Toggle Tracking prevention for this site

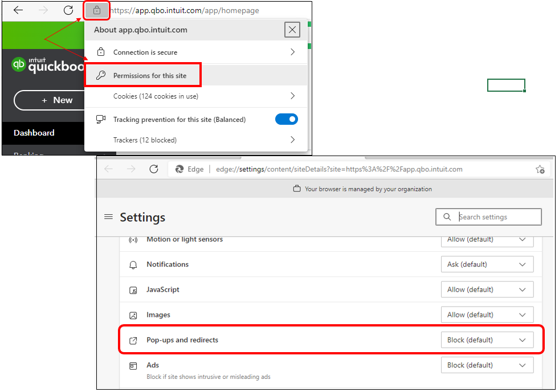[x=286, y=120]
